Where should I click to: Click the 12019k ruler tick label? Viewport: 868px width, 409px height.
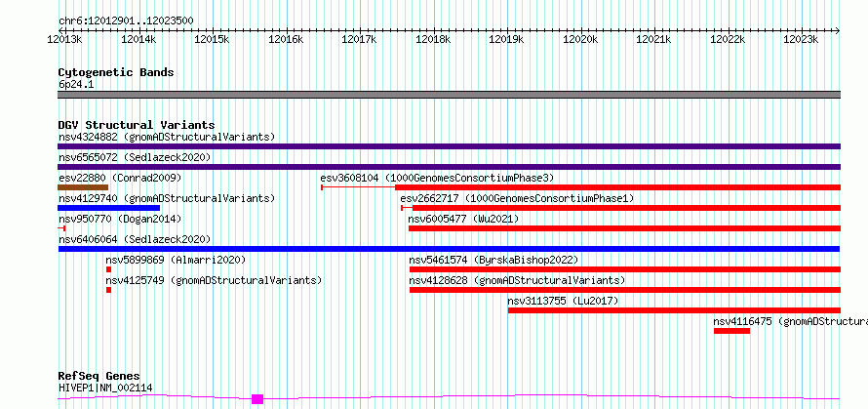pyautogui.click(x=506, y=39)
